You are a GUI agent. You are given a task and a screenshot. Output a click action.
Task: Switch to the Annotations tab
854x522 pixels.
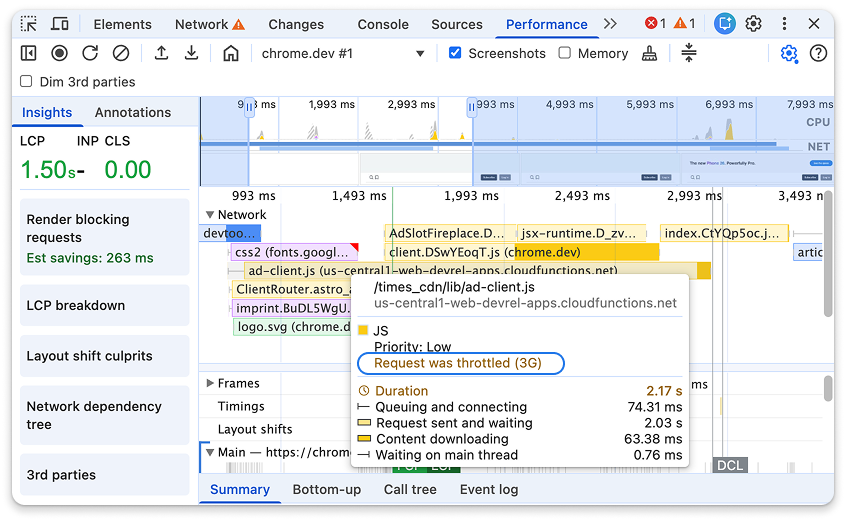133,113
